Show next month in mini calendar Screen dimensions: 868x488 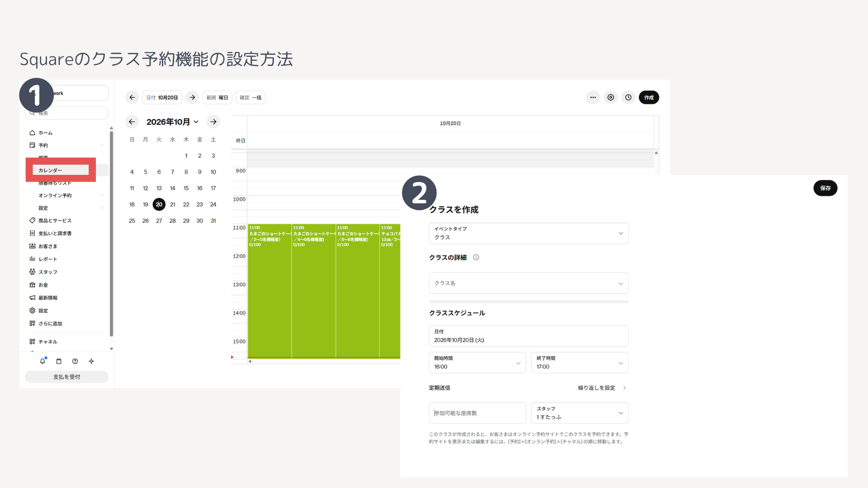tap(213, 122)
